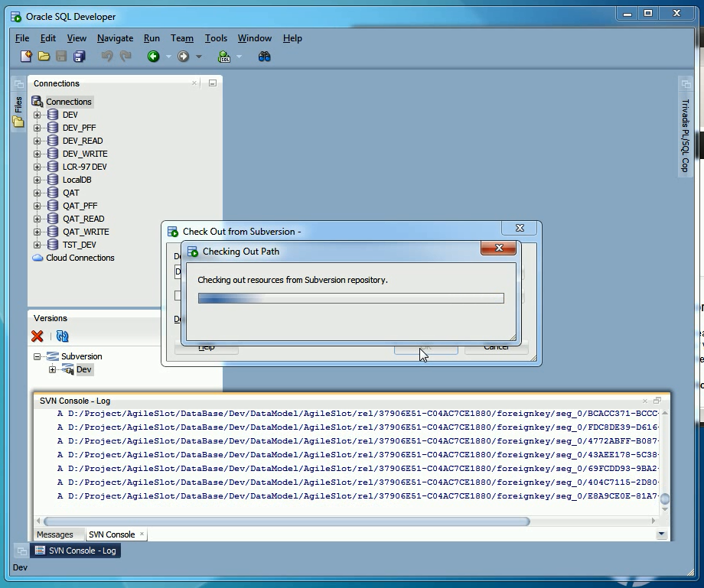The image size is (704, 588).
Task: Click the Save toolbar icon
Action: click(61, 57)
